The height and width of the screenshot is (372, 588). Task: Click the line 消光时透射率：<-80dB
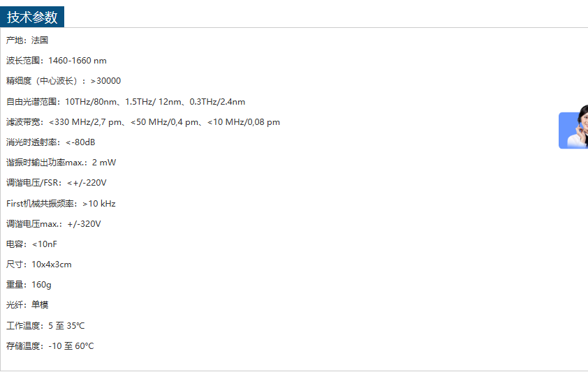[x=50, y=142]
